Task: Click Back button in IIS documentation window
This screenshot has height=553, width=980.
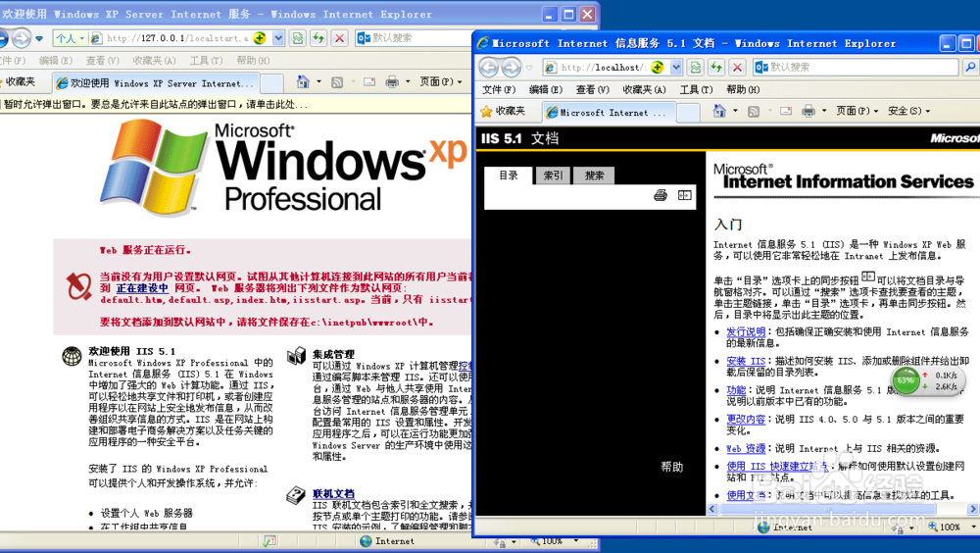Action: click(x=489, y=67)
